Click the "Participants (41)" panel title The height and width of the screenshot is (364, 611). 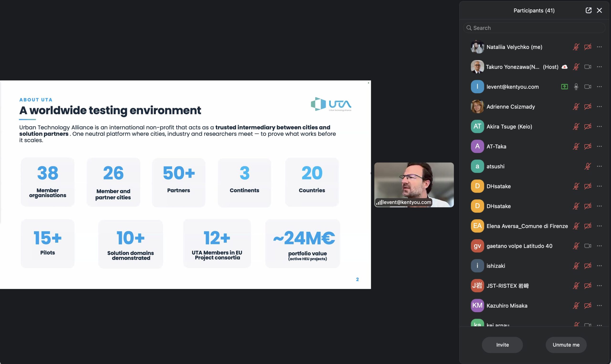[534, 11]
